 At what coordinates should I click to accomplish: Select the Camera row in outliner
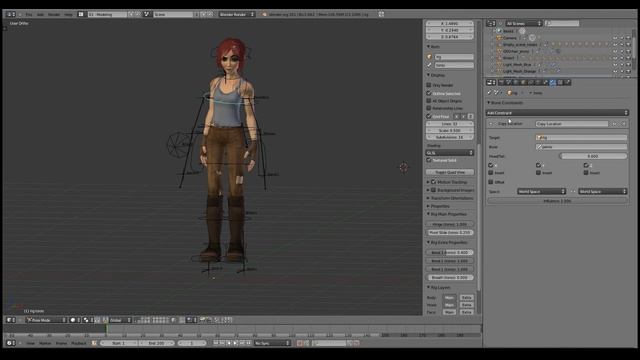(510, 38)
